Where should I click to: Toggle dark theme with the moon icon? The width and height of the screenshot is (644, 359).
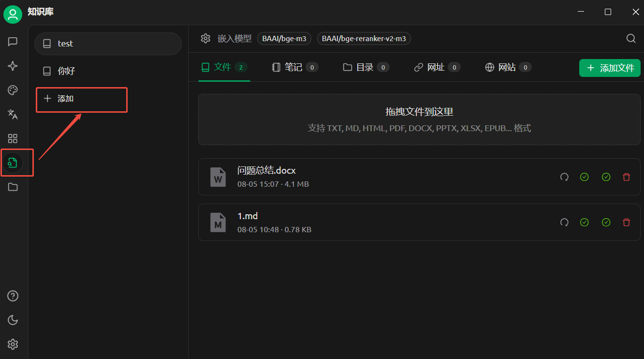pos(13,320)
